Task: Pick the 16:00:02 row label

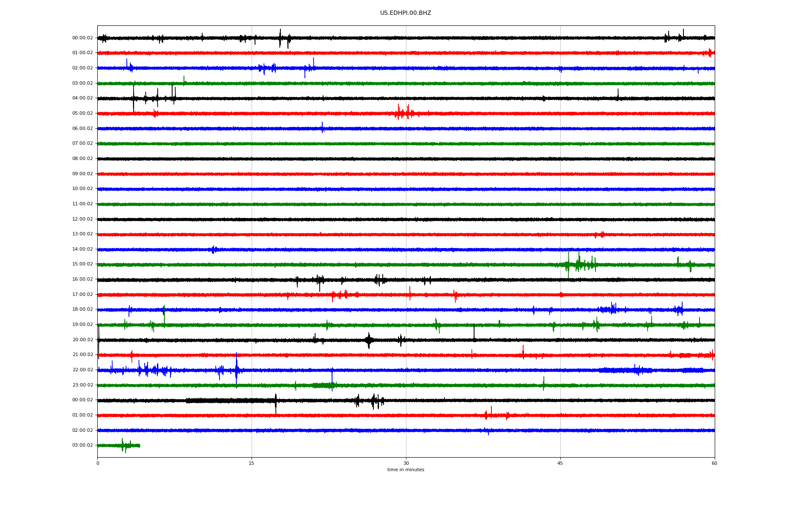Action: (82, 279)
